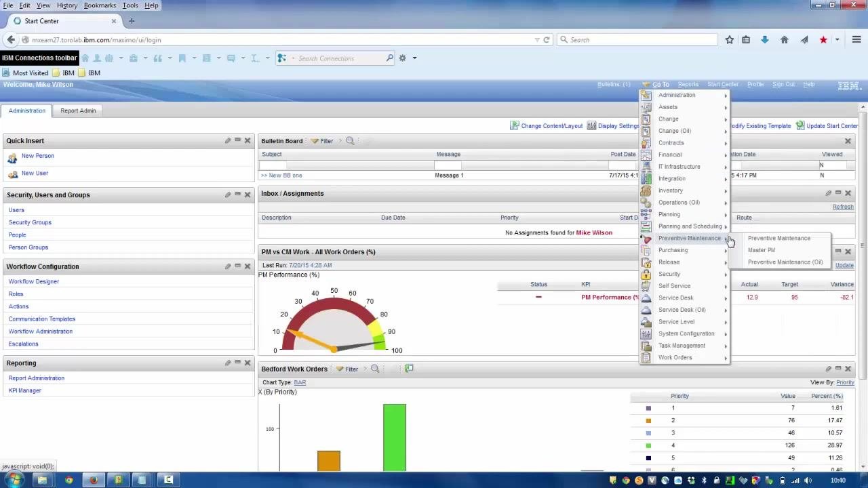Click the New Person icon
This screenshot has height=488, width=868.
pos(12,158)
